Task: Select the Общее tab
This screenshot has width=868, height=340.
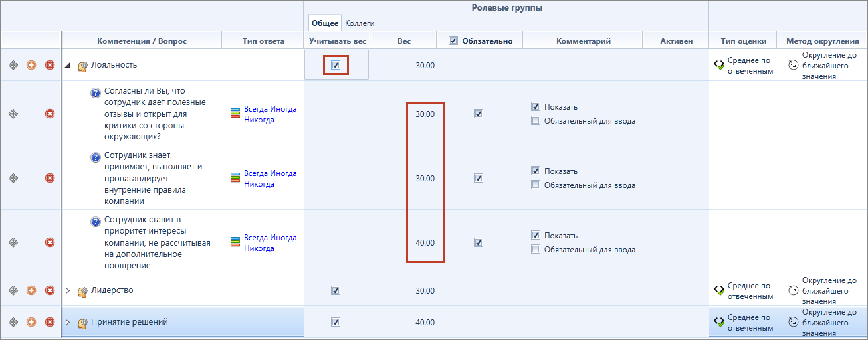Action: (325, 23)
